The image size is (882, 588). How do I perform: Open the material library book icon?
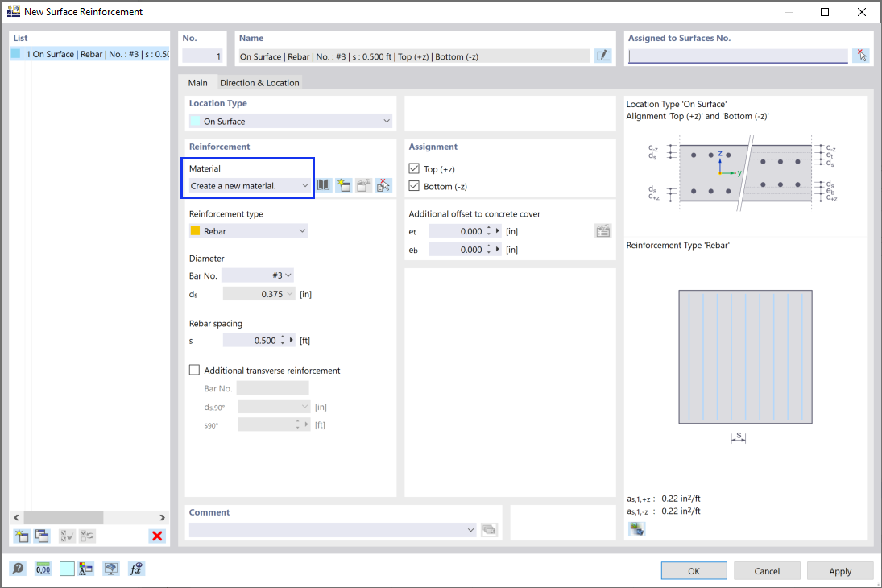point(323,185)
